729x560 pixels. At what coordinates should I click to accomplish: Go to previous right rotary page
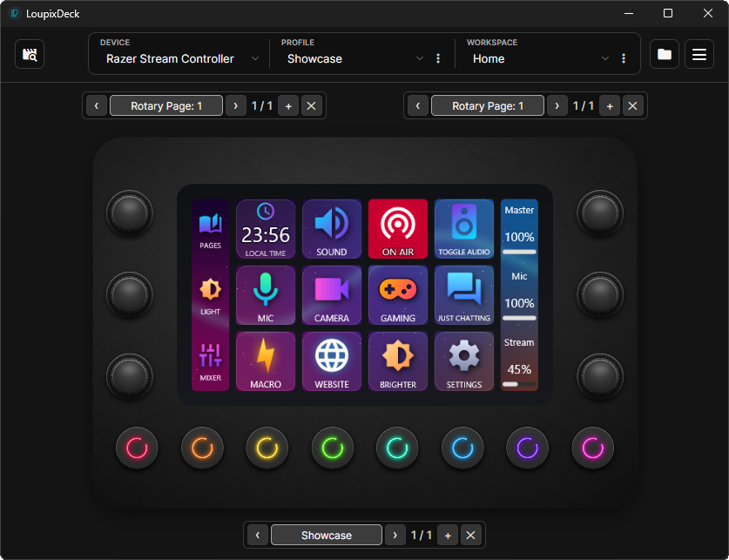(x=418, y=105)
